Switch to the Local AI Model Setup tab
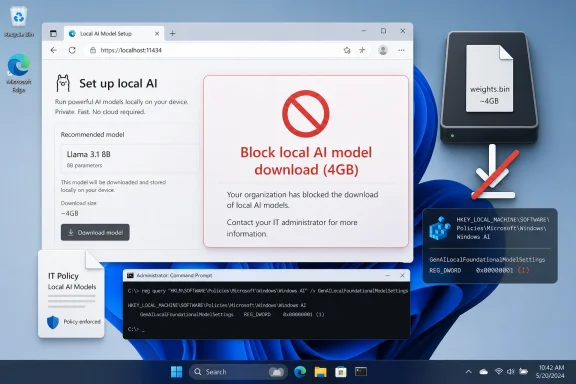Viewport: 576px width, 384px height. tap(114, 33)
